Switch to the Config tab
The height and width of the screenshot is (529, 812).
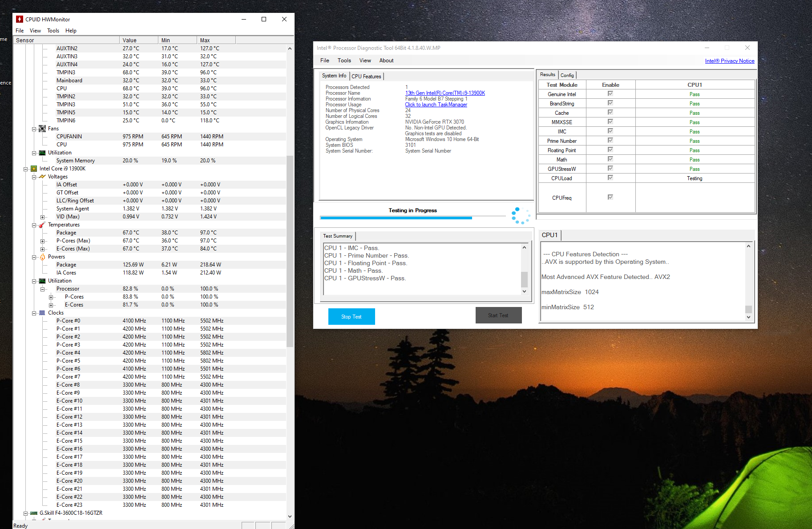pyautogui.click(x=567, y=75)
